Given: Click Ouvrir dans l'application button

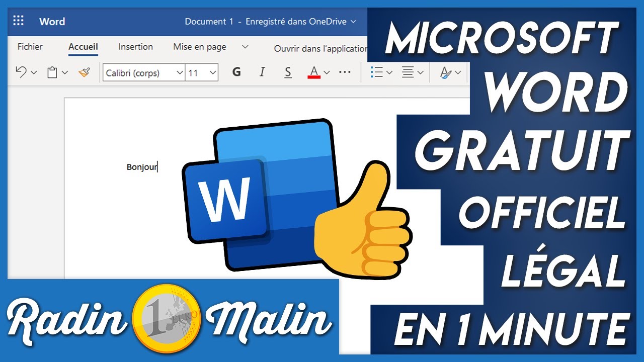Looking at the screenshot, I should (320, 49).
